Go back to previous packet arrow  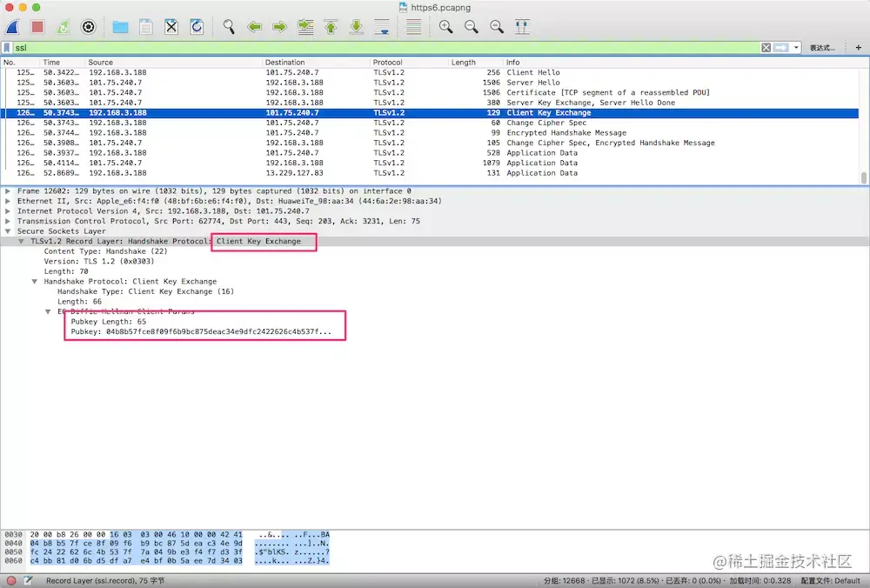point(254,27)
